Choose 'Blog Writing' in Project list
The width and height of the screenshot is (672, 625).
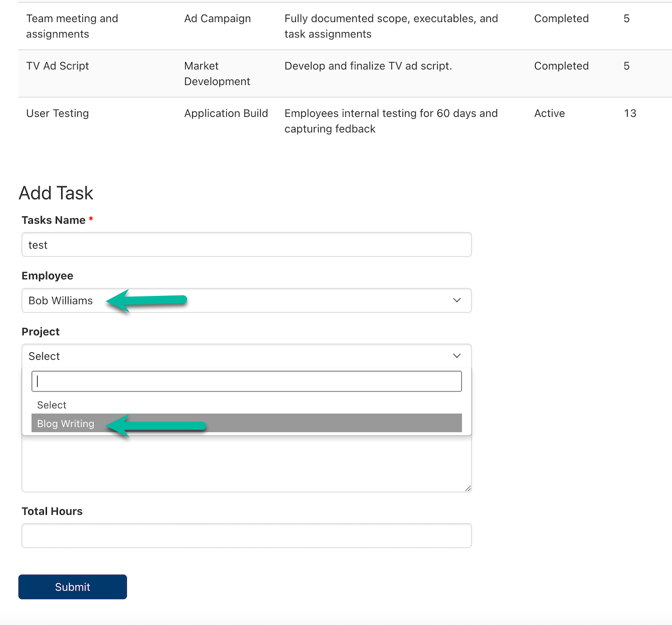tap(246, 423)
